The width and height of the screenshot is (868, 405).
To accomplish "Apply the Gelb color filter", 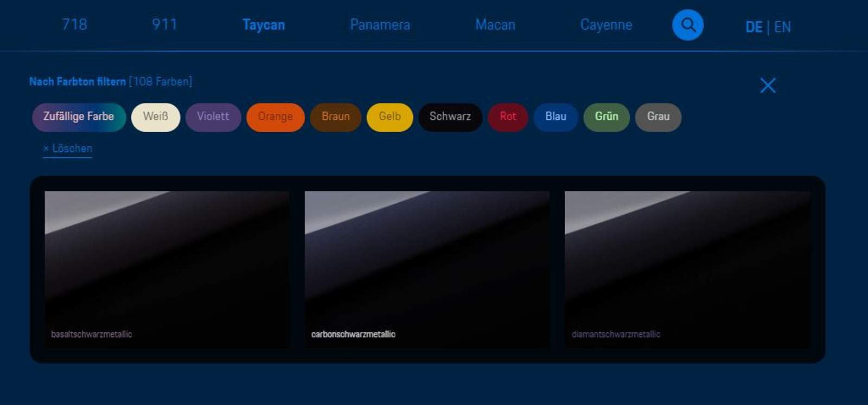I will click(390, 117).
